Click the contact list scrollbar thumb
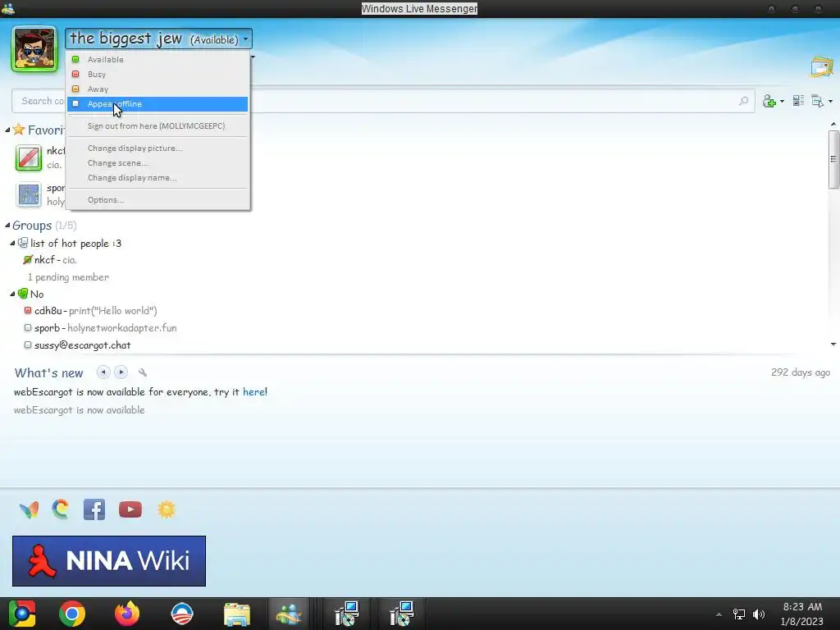840x630 pixels. 833,160
